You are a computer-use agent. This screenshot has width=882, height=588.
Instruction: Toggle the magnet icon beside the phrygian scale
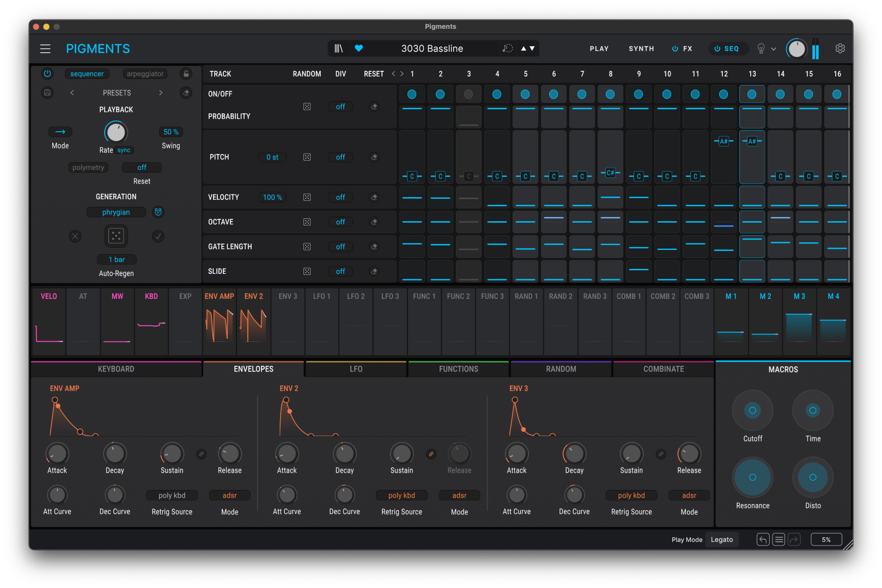pos(158,212)
